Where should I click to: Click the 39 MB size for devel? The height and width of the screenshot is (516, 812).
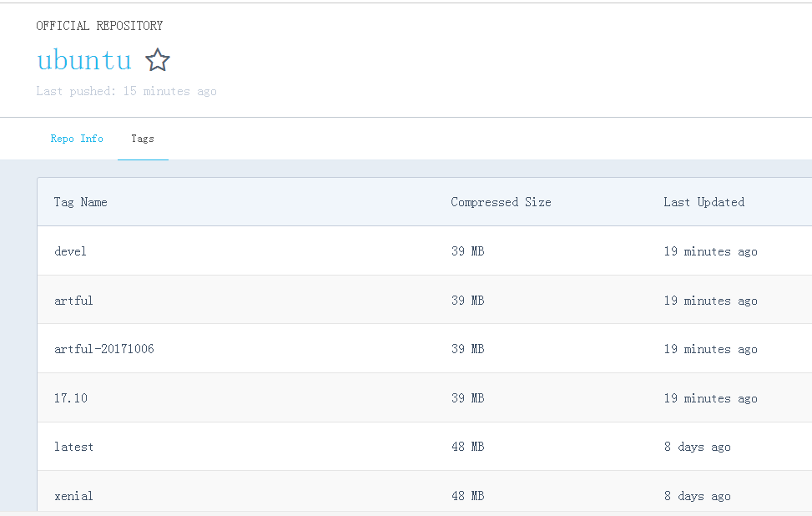(467, 251)
